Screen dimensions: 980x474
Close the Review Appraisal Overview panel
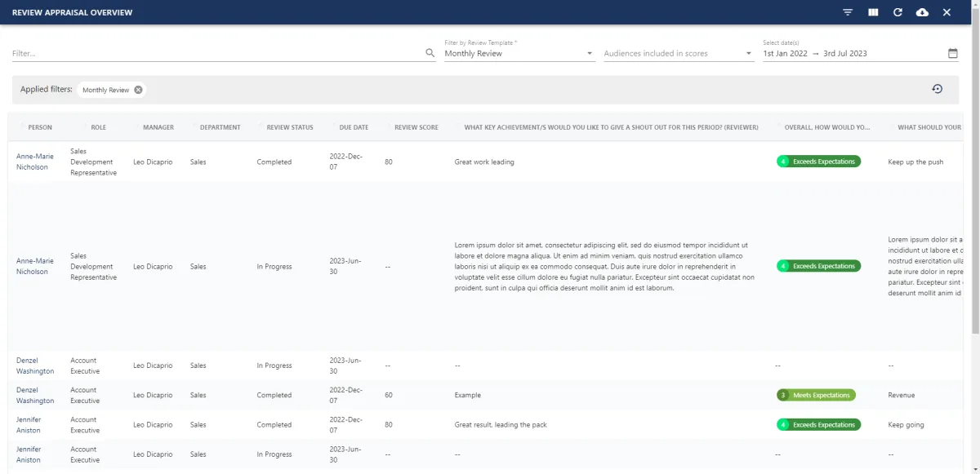(x=947, y=12)
